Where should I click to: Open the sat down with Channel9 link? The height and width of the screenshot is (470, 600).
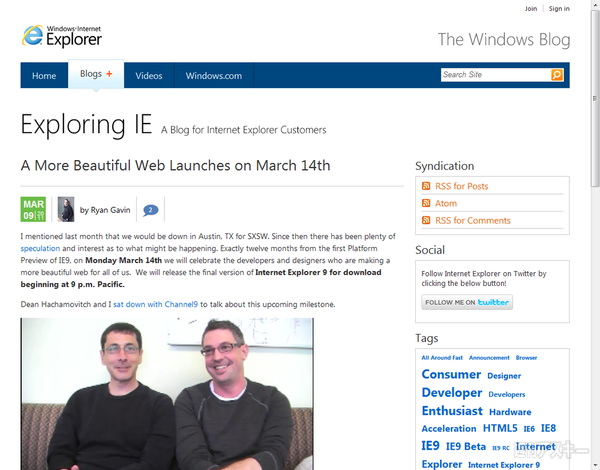pos(155,305)
